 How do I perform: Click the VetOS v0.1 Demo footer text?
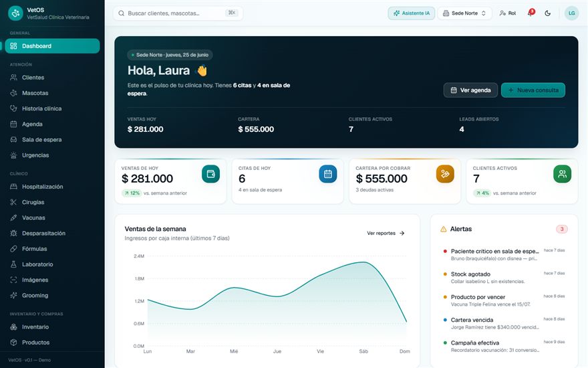pos(29,360)
